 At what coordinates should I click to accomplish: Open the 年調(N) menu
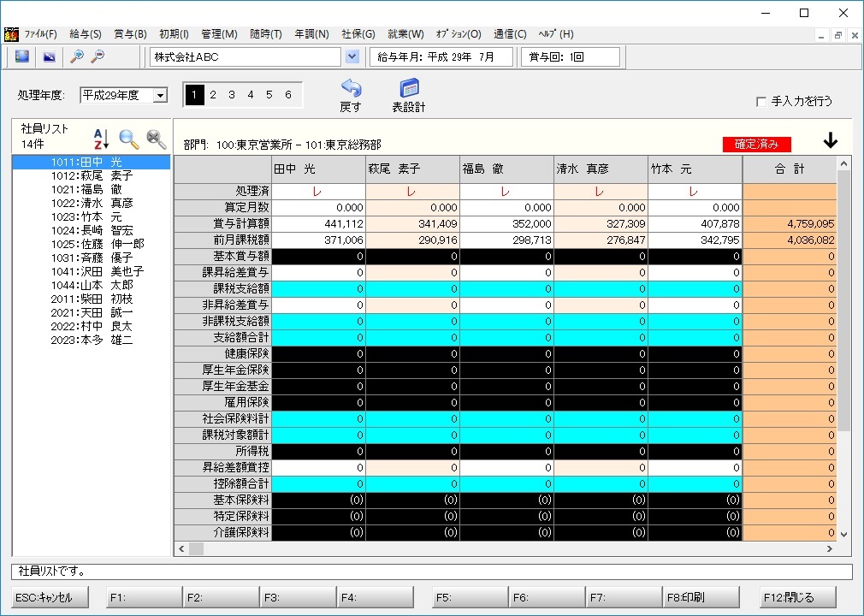pyautogui.click(x=311, y=34)
